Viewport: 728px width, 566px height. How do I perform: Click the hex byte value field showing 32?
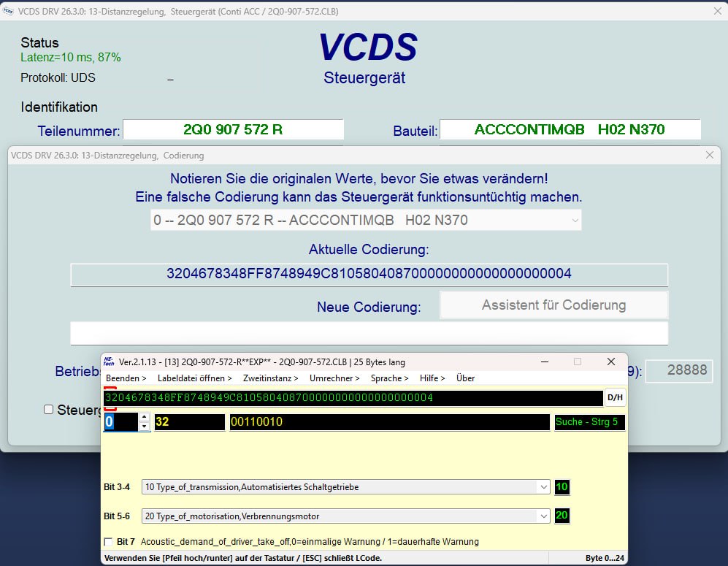[189, 422]
